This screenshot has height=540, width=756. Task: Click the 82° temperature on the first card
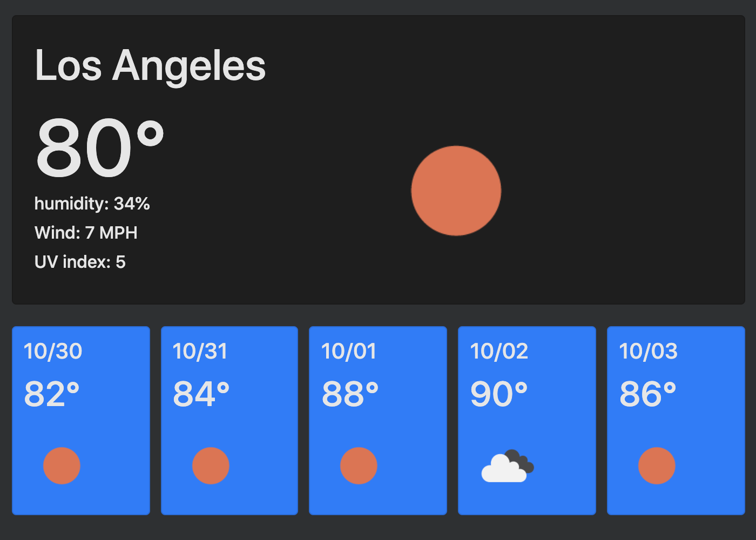tap(52, 394)
